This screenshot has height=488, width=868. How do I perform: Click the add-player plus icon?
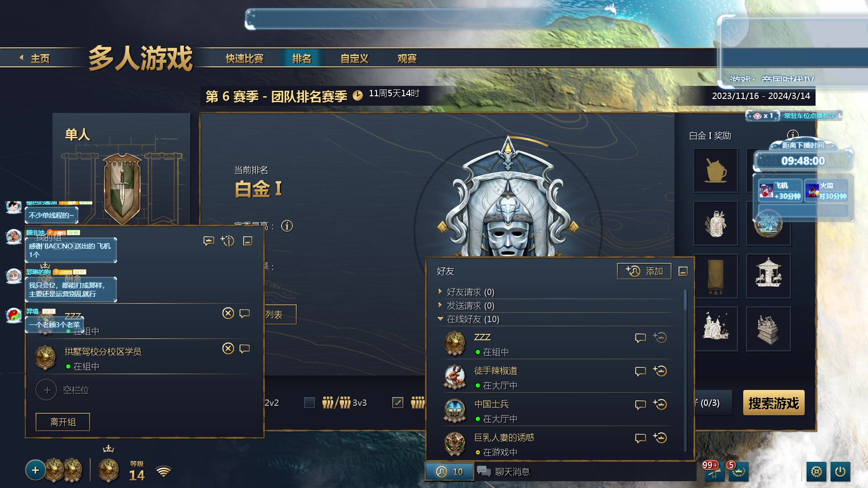(x=35, y=470)
